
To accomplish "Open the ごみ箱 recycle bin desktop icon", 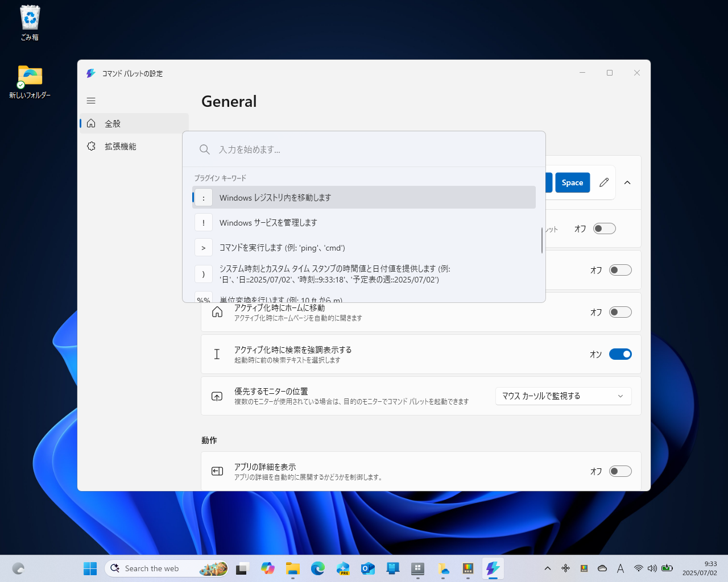I will click(x=30, y=23).
